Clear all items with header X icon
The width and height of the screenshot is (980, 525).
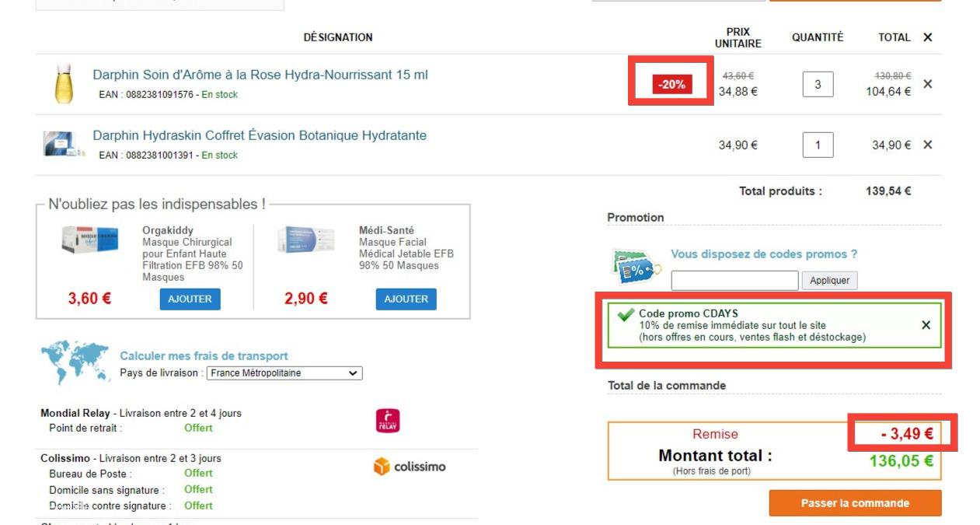[927, 37]
